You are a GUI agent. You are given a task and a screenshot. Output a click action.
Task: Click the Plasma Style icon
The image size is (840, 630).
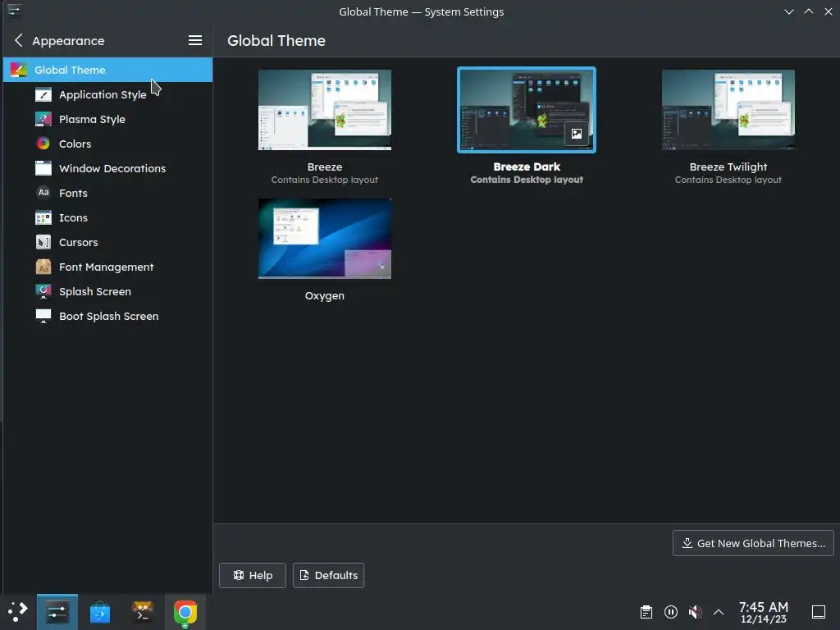pyautogui.click(x=43, y=119)
